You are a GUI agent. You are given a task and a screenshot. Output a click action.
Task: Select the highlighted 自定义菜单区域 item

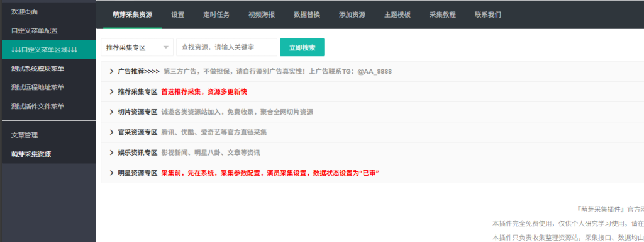48,50
